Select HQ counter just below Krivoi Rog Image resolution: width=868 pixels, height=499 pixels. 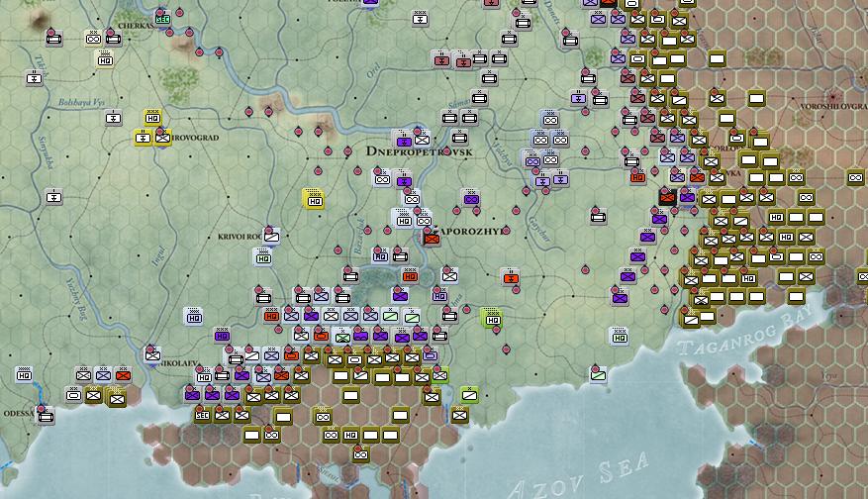263,257
